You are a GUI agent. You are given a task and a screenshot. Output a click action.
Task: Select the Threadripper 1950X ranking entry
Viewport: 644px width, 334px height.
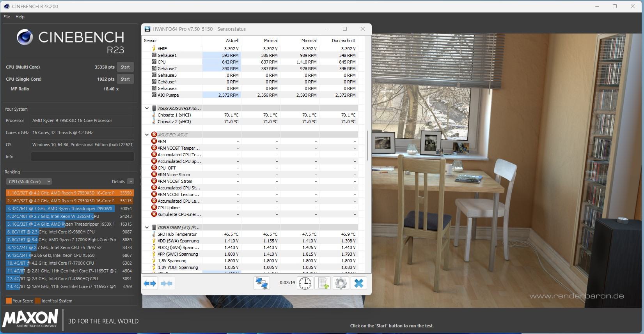(x=69, y=224)
